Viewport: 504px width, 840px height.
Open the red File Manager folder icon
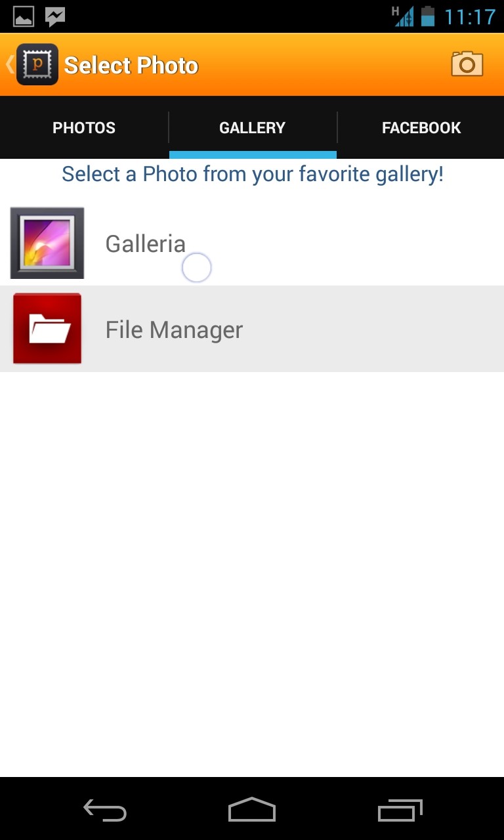pos(47,329)
